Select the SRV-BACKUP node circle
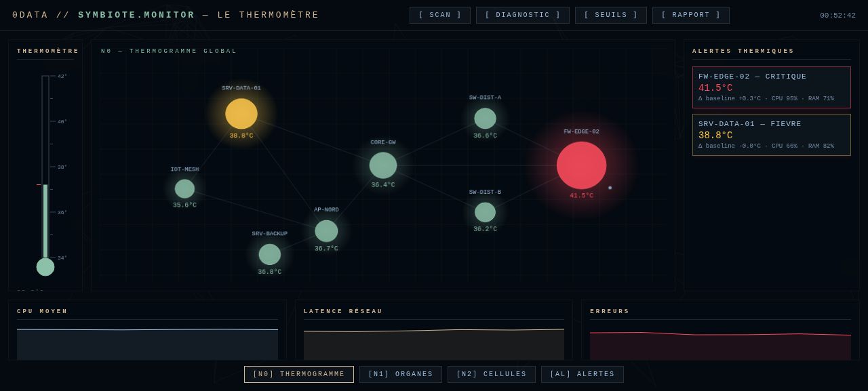 270,255
